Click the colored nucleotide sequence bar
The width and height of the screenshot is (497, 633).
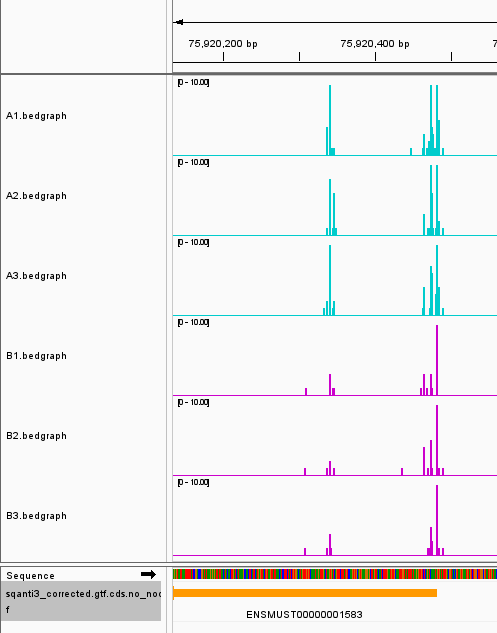tap(335, 574)
